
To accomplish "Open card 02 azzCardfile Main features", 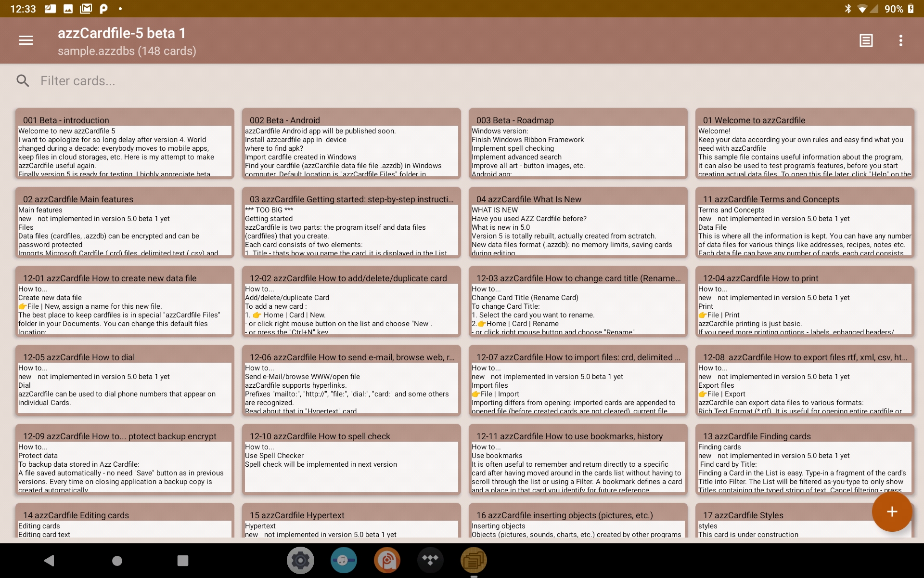I will click(125, 222).
